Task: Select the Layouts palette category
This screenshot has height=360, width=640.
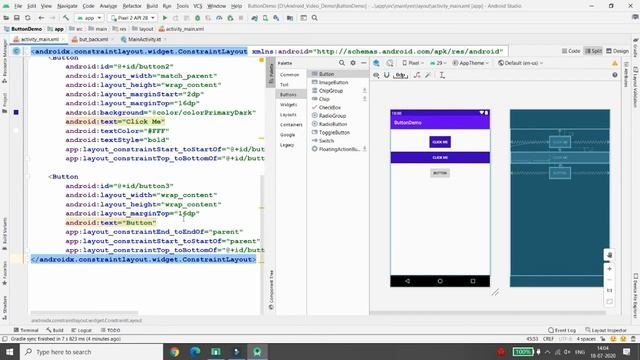Action: [288, 115]
